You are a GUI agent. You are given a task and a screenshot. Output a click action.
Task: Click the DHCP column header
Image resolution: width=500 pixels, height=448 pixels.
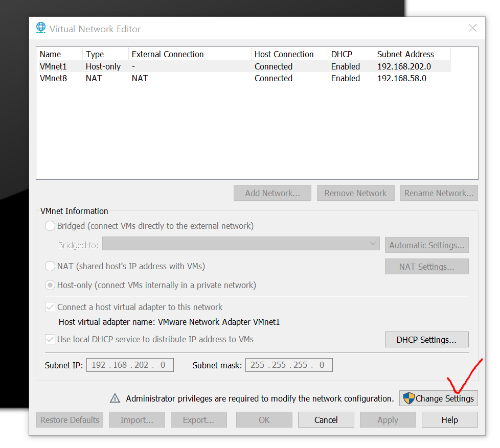[x=351, y=54]
